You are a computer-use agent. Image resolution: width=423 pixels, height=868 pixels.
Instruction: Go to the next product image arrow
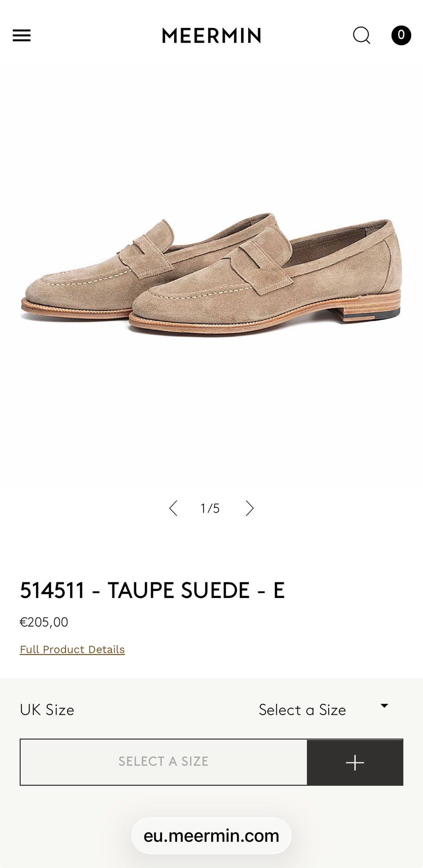tap(250, 508)
